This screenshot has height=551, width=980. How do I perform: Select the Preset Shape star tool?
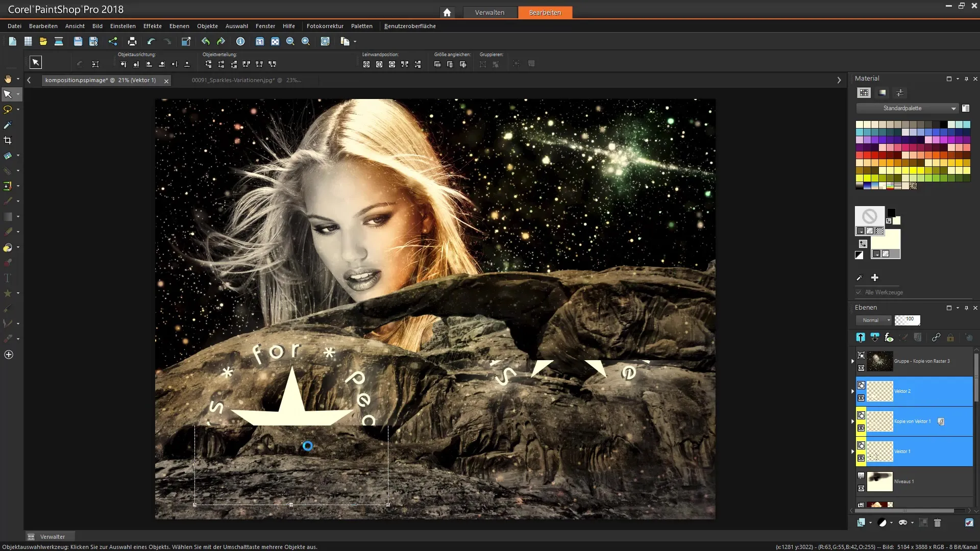(8, 293)
